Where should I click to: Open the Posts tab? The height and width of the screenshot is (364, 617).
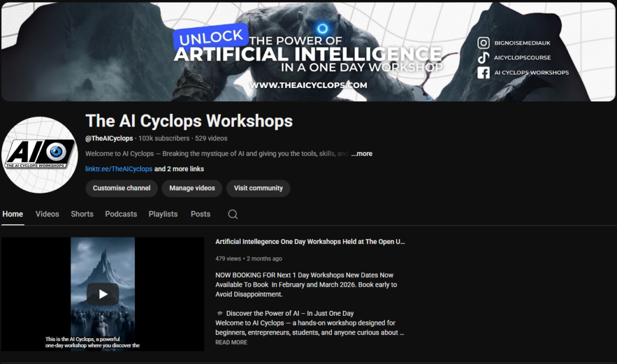(x=201, y=214)
